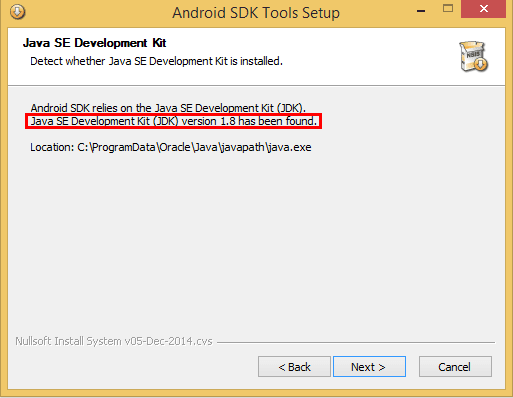This screenshot has height=398, width=513.
Task: Close the setup window with X
Action: click(x=484, y=9)
